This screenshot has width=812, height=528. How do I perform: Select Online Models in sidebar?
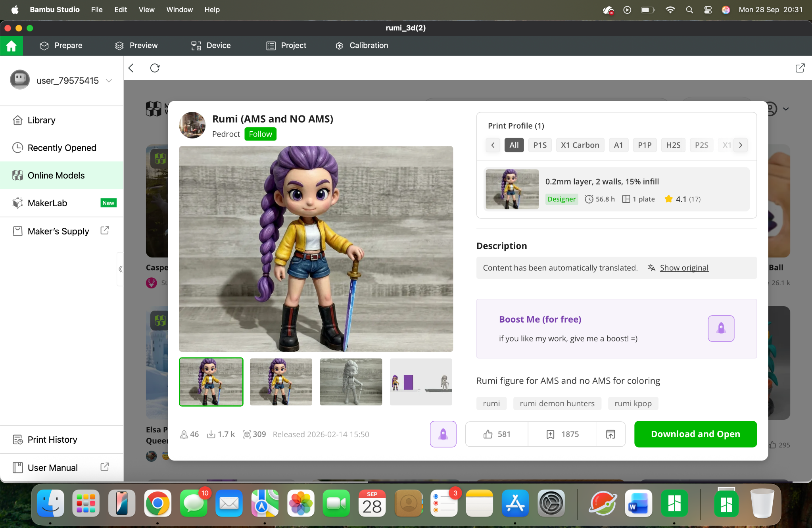tap(61, 175)
